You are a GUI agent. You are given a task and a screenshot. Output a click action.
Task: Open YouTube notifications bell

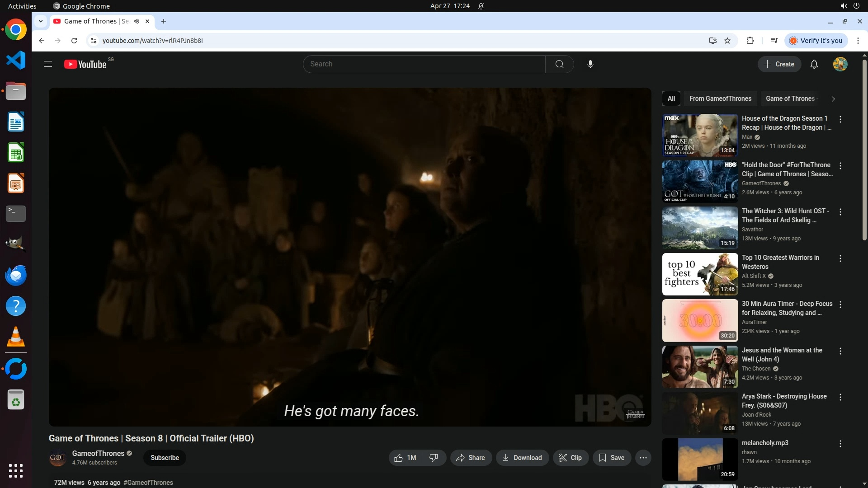click(x=814, y=64)
